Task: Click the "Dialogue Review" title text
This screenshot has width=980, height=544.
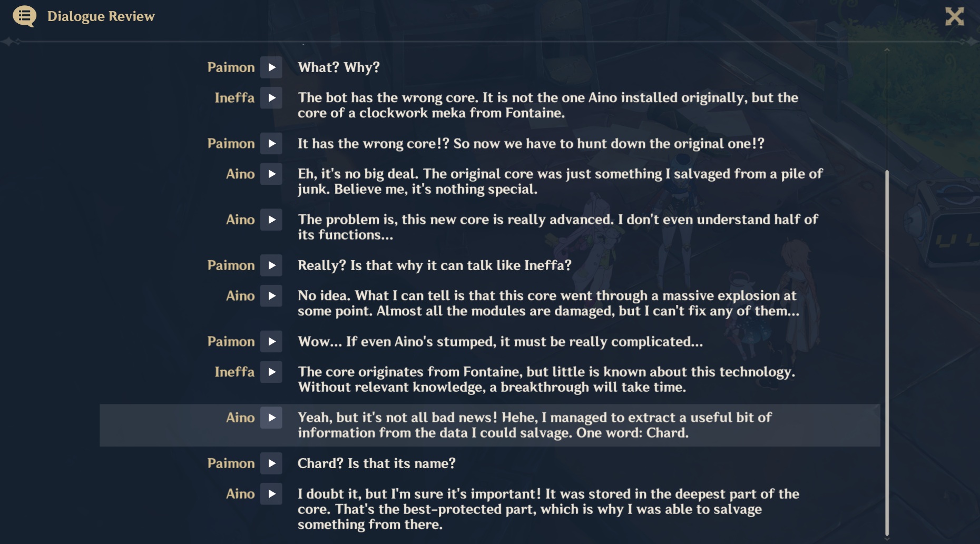Action: 101,16
